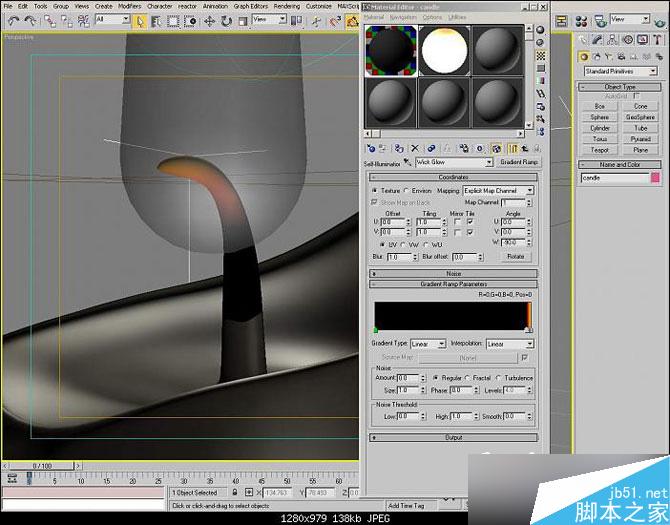Click the Rectangular Selection Region icon

point(171,20)
